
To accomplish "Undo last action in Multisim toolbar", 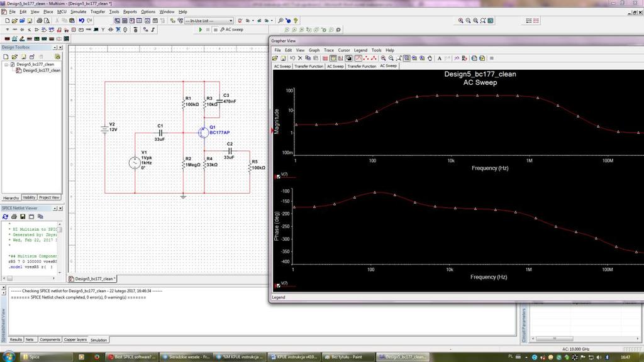I will [81, 21].
